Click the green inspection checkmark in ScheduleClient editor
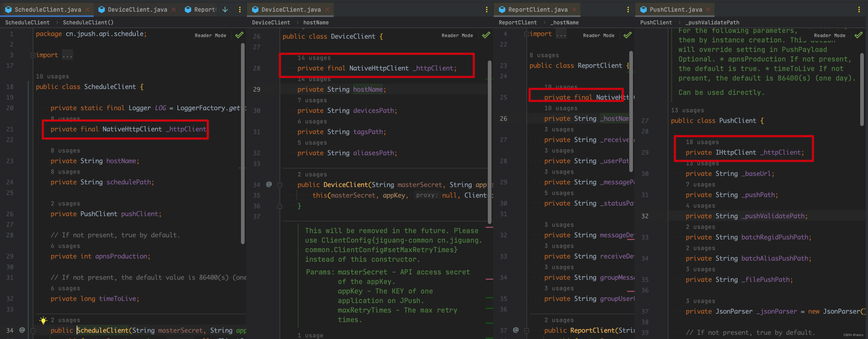 239,35
